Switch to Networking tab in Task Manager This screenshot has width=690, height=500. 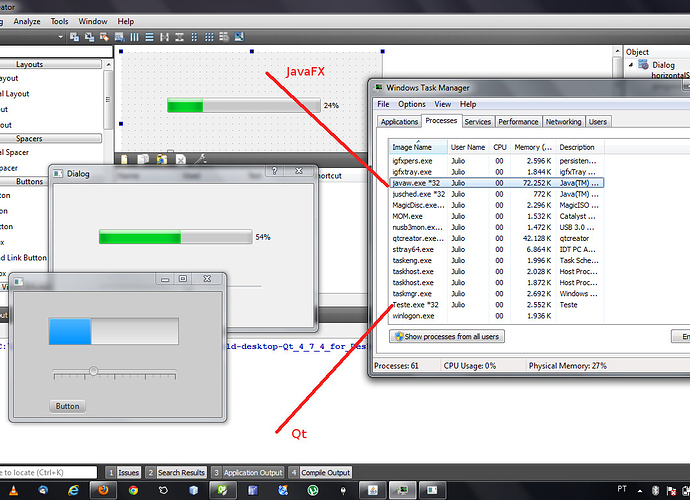[x=563, y=122]
